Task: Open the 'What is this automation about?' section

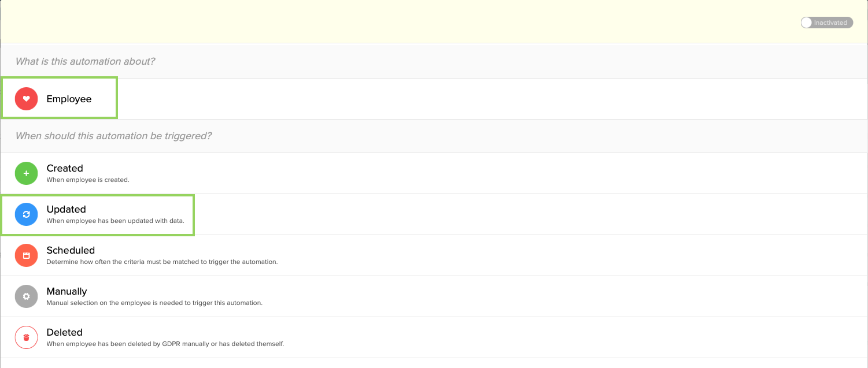Action: [84, 61]
